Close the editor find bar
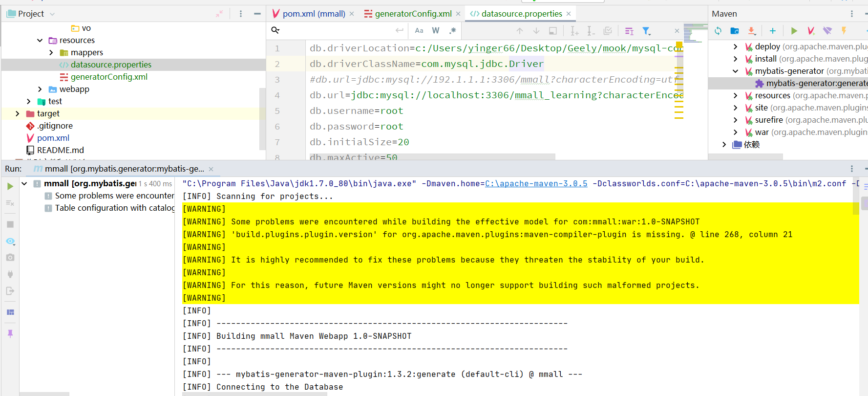The height and width of the screenshot is (396, 868). [677, 31]
